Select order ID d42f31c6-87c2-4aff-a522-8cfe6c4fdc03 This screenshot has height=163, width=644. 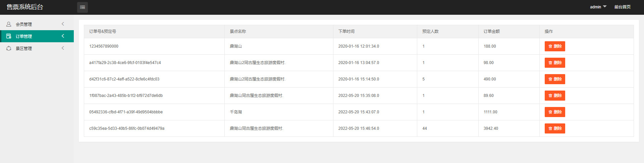[x=124, y=79]
